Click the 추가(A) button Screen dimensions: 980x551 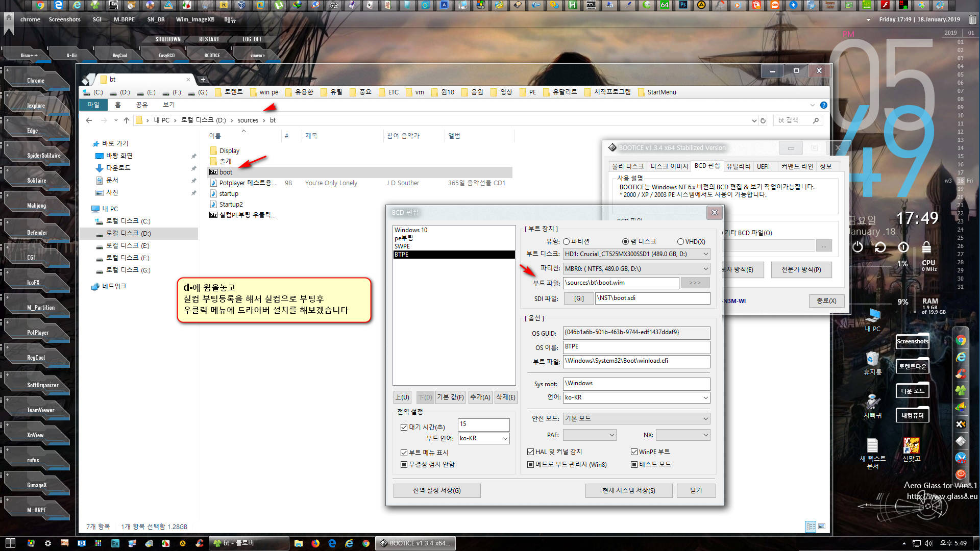tap(480, 397)
